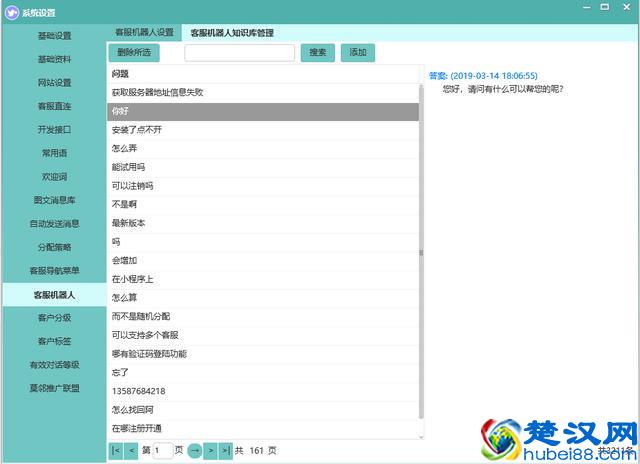Open 自动发送消息 in the sidebar
The height and width of the screenshot is (464, 640).
click(54, 224)
